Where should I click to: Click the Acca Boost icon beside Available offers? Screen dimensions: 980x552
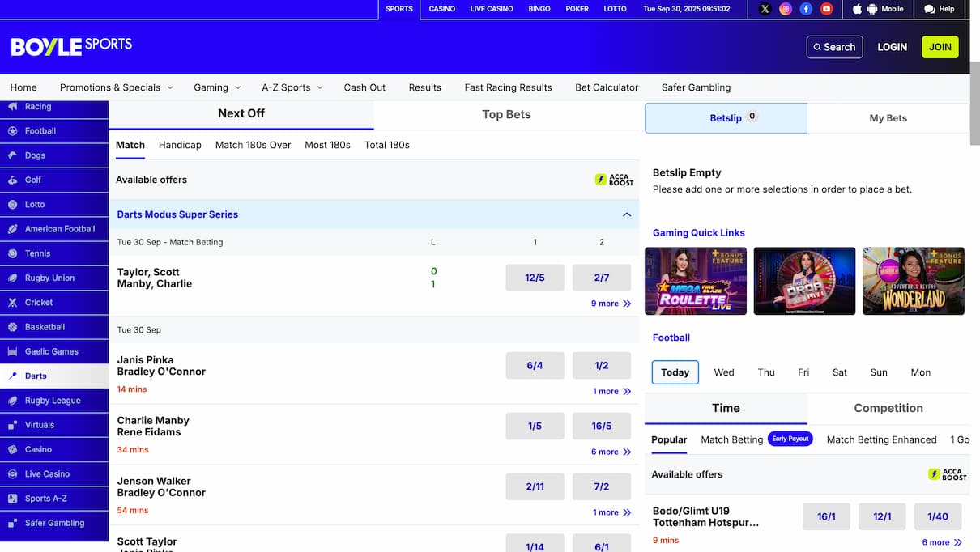click(x=614, y=180)
